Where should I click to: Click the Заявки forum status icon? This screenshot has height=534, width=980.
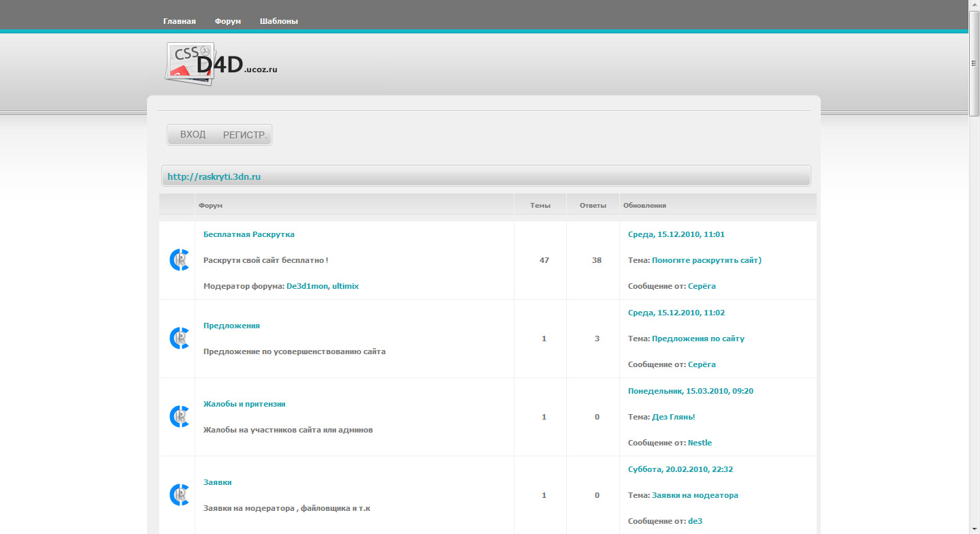(178, 495)
